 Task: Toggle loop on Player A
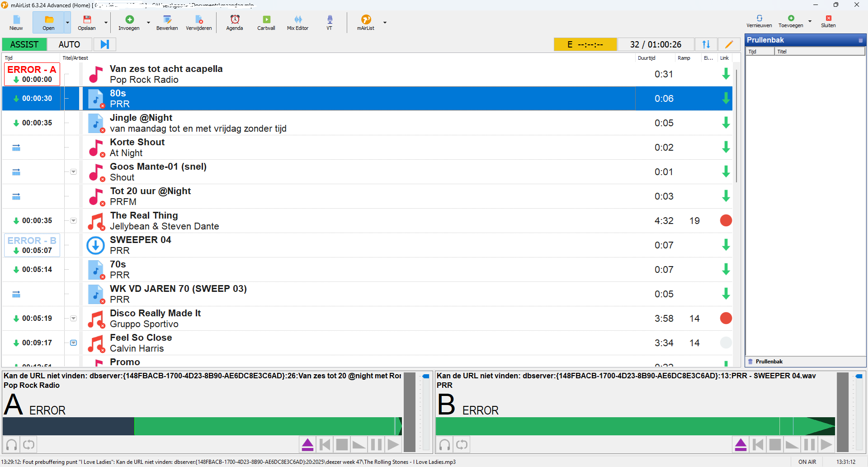tap(29, 445)
